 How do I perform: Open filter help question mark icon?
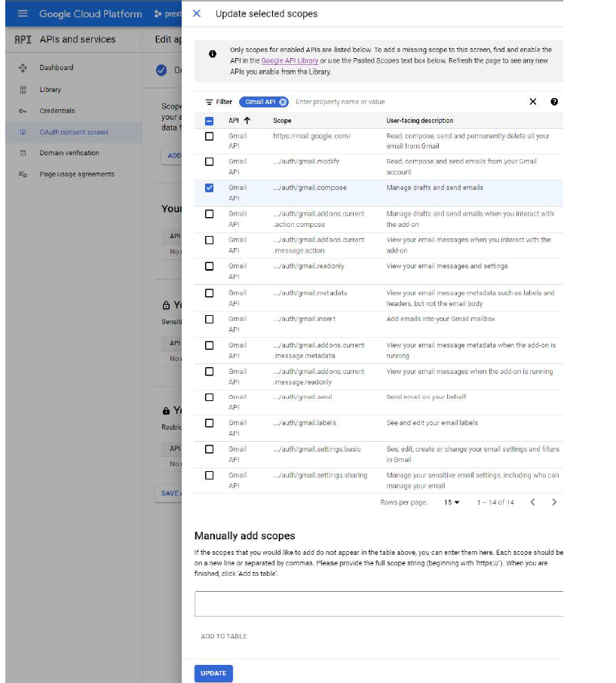click(x=554, y=102)
